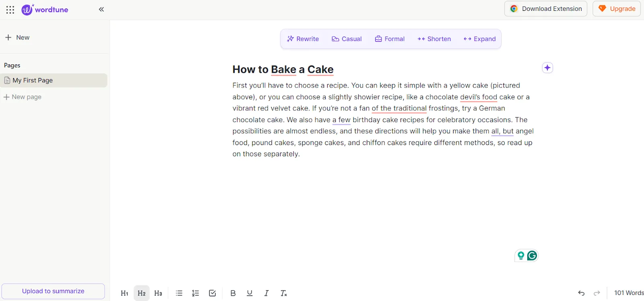Click the green lightbulb suggestion icon
The width and height of the screenshot is (644, 301).
coord(521,256)
